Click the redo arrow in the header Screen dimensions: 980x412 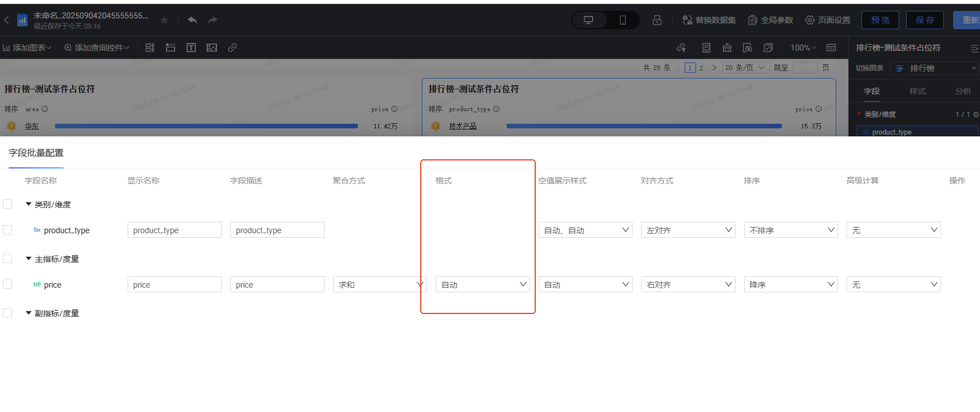213,20
